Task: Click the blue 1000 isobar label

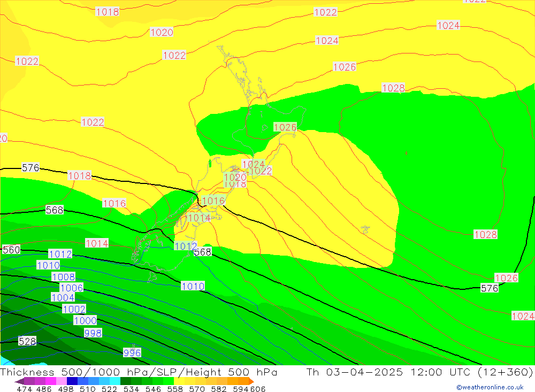Action: coord(85,320)
